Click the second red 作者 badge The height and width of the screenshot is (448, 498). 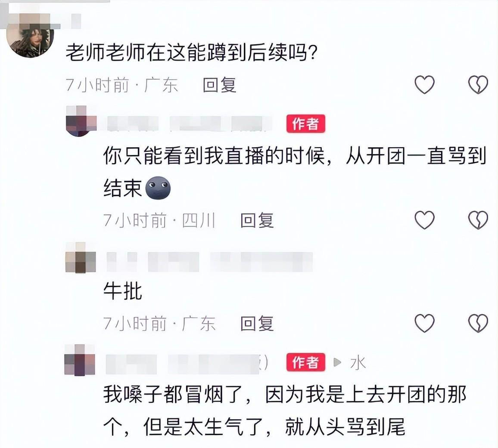coord(305,362)
